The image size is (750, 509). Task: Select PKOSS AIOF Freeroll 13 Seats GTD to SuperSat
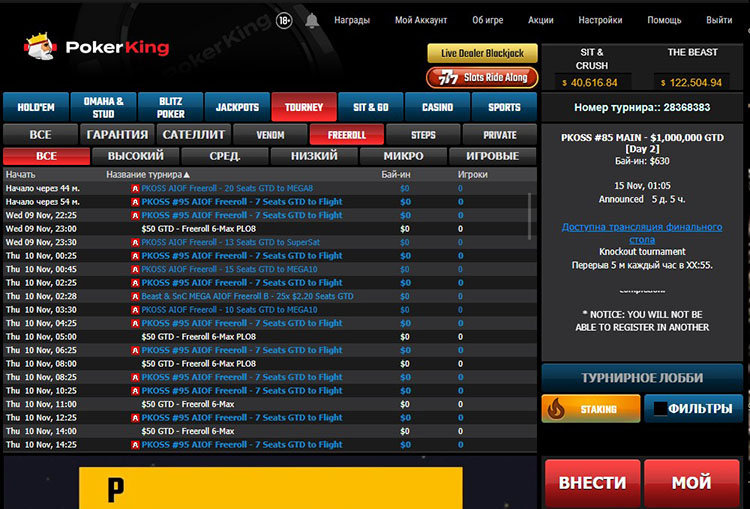(270, 242)
